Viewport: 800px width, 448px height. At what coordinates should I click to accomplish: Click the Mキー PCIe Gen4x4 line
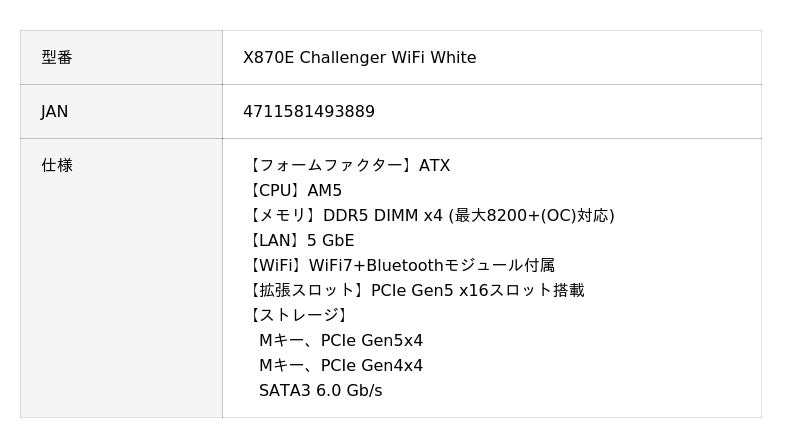341,366
